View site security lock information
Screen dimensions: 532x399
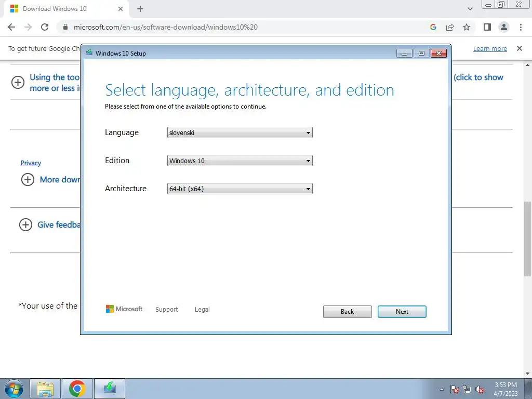click(65, 27)
